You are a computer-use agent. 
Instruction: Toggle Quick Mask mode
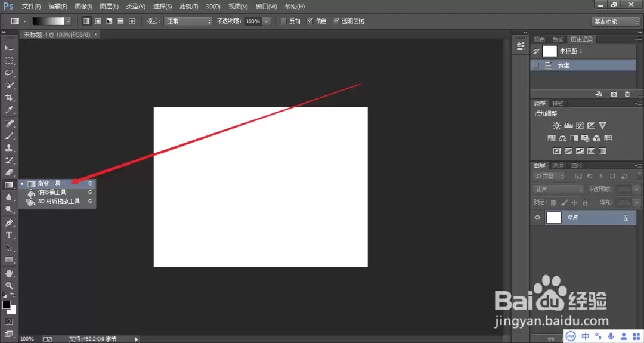point(8,322)
